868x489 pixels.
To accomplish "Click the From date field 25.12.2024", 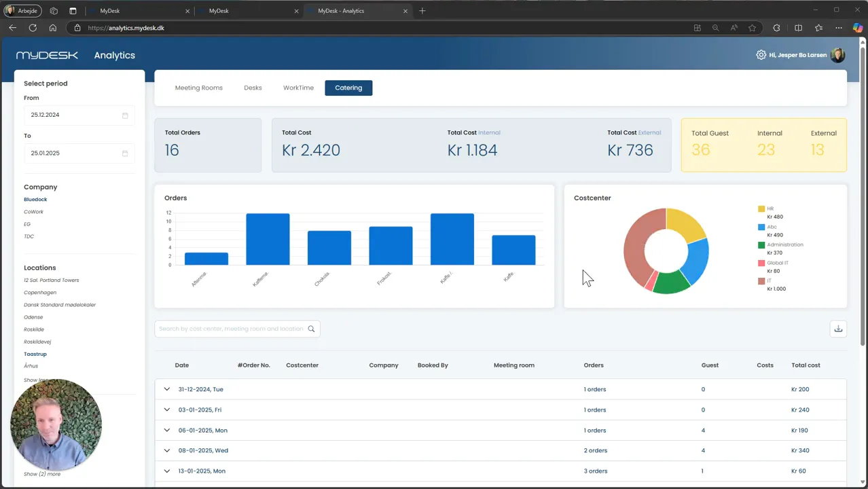I will pos(79,115).
